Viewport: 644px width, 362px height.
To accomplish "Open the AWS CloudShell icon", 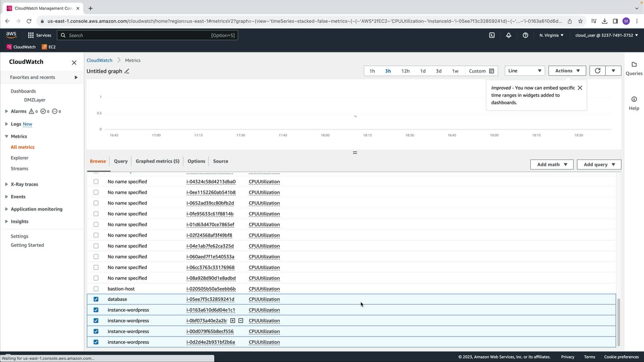I will click(492, 35).
